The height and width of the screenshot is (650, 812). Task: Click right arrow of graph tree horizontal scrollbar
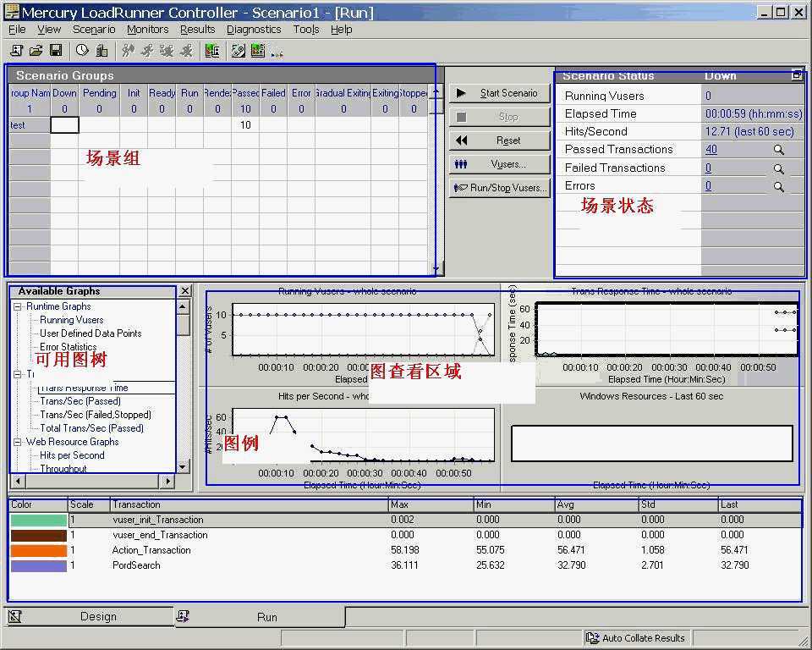[167, 481]
